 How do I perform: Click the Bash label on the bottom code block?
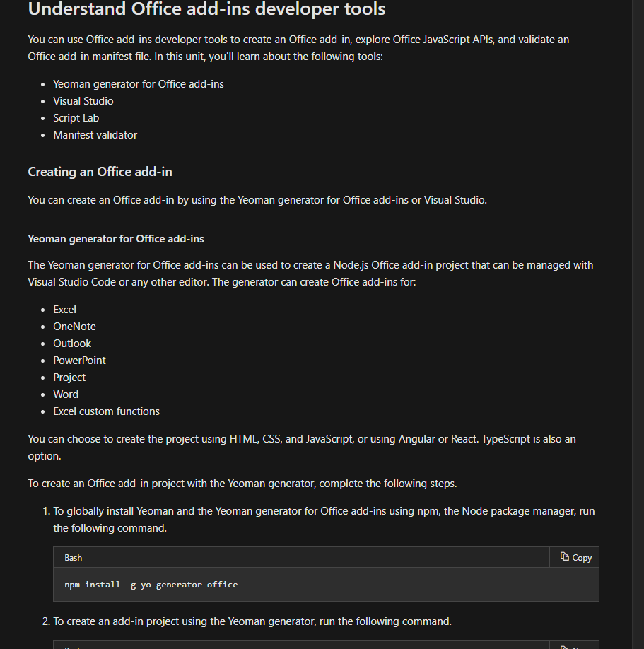(73, 646)
